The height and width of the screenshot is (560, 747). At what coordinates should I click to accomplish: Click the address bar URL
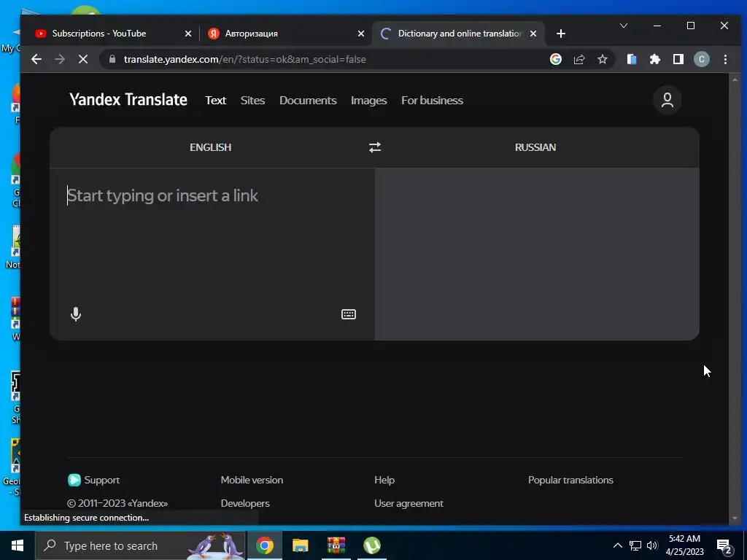245,59
